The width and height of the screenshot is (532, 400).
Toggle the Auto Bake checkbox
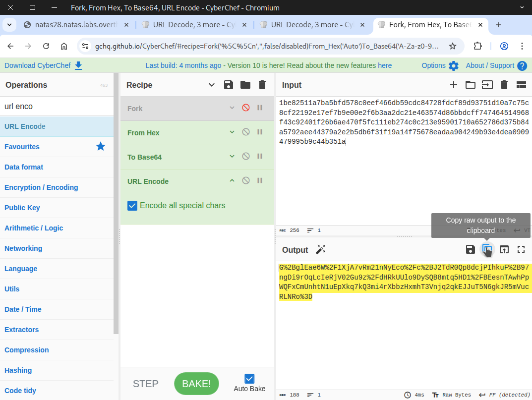(249, 379)
